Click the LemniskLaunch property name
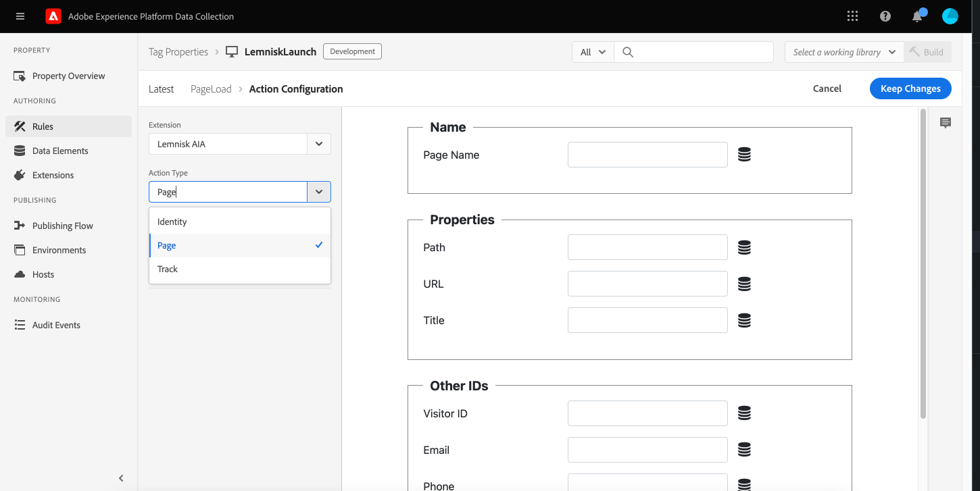The width and height of the screenshot is (980, 491). tap(280, 51)
